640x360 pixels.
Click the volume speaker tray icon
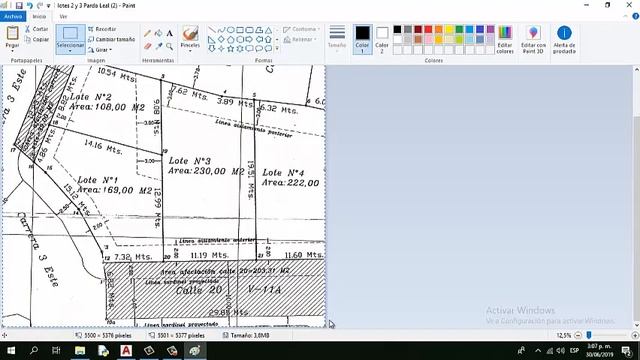561,351
